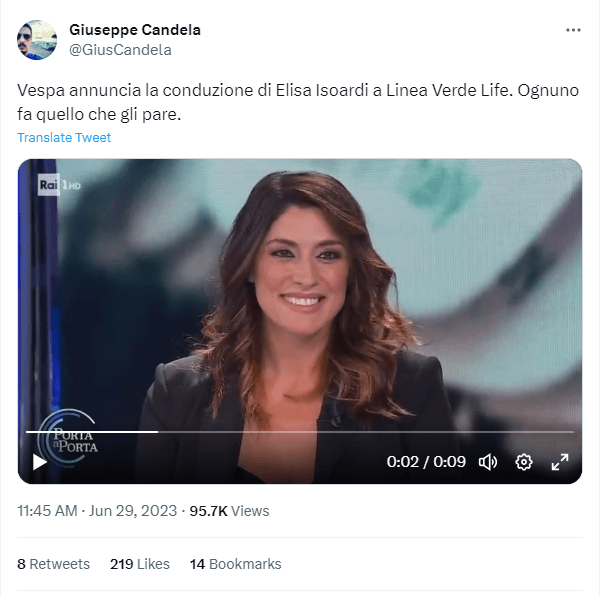Click the tweet text about Linea Verde Life
Screen dimensions: 610x595
(x=298, y=102)
